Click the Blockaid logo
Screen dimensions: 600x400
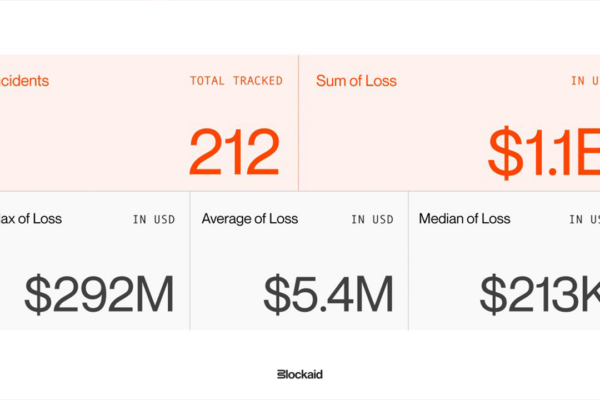(x=300, y=374)
